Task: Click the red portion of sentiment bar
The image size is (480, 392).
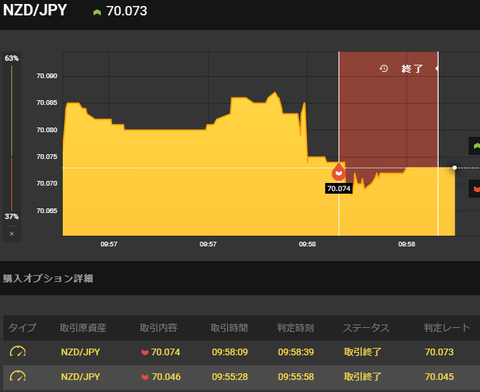Action: [12, 184]
